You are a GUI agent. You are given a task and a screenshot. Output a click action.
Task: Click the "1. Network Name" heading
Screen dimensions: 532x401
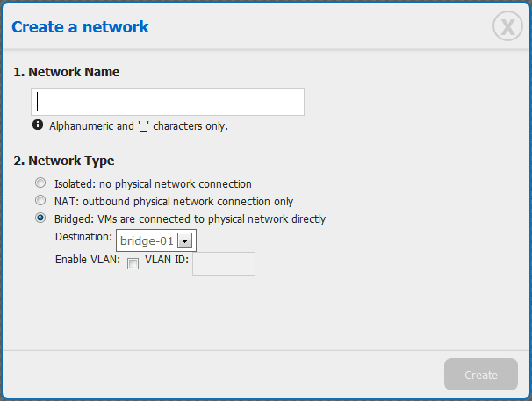(67, 72)
